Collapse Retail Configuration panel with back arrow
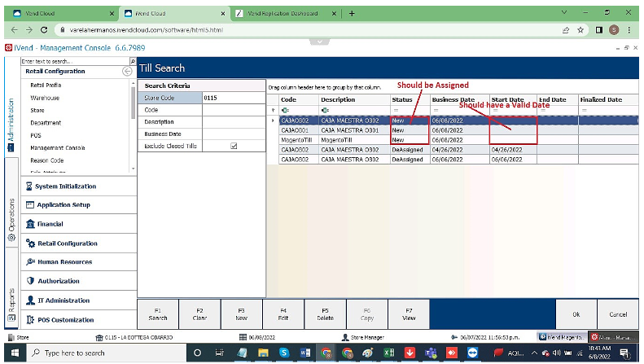 (127, 72)
